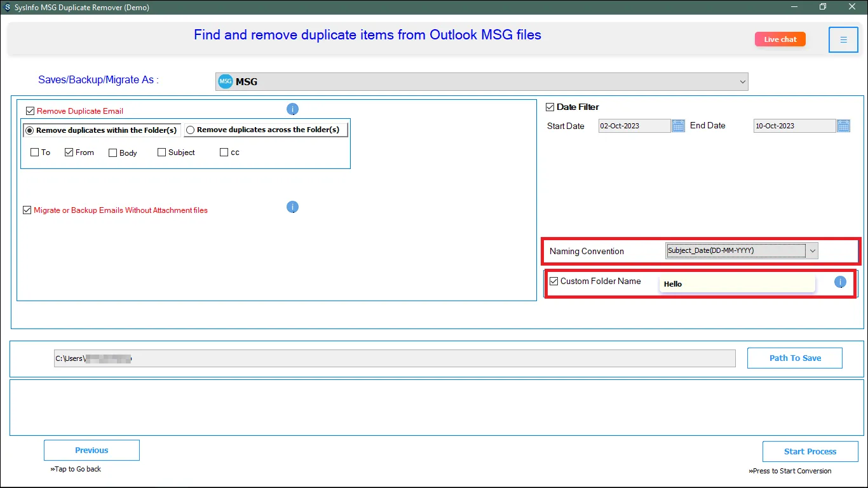Click the Path To Save button
Viewport: 868px width, 488px height.
pos(794,358)
